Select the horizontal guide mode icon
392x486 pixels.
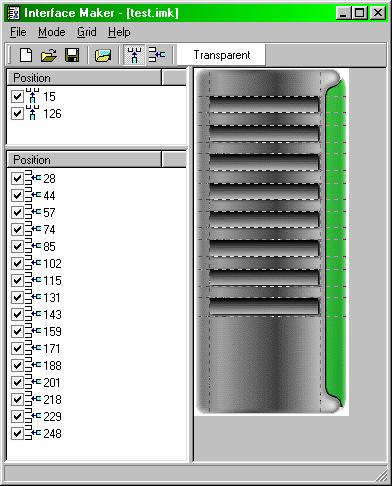(157, 55)
